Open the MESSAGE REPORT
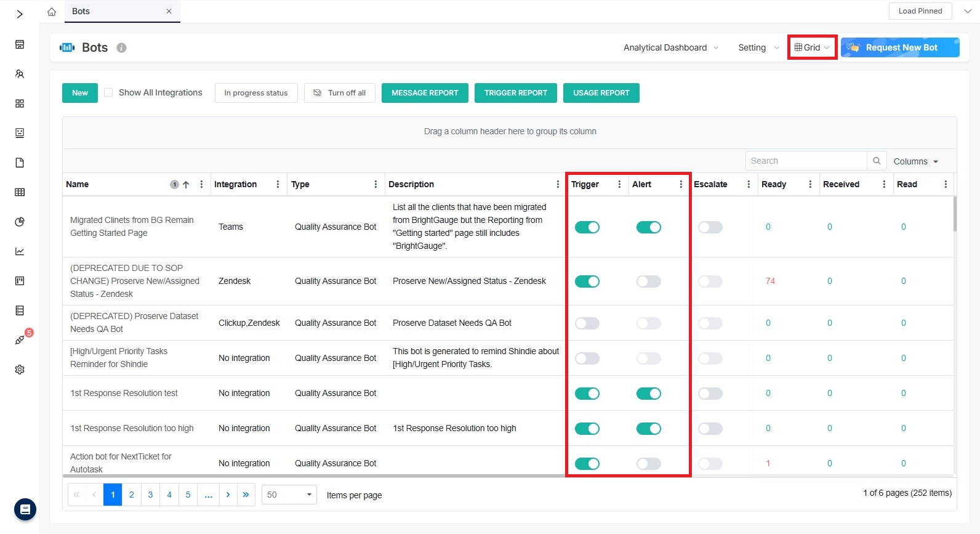This screenshot has width=980, height=534. point(425,93)
